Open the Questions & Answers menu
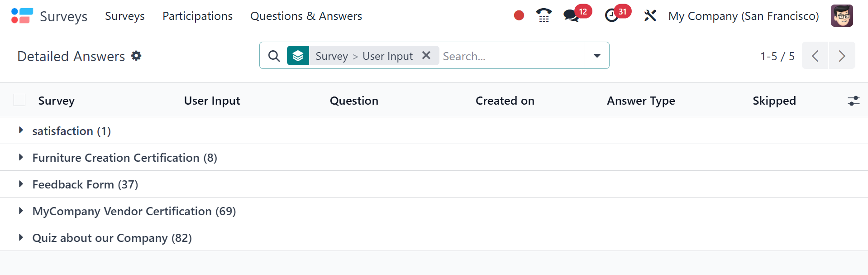 306,16
